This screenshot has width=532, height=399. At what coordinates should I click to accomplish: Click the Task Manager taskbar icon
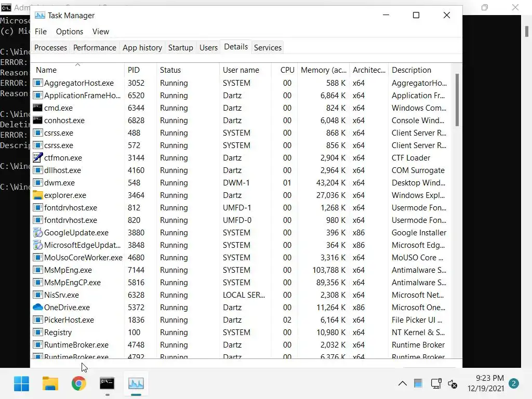click(x=136, y=384)
